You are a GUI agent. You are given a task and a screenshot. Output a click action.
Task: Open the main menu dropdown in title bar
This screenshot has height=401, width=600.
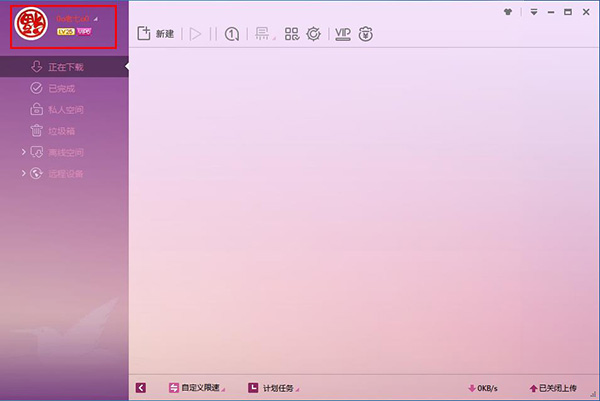[534, 11]
